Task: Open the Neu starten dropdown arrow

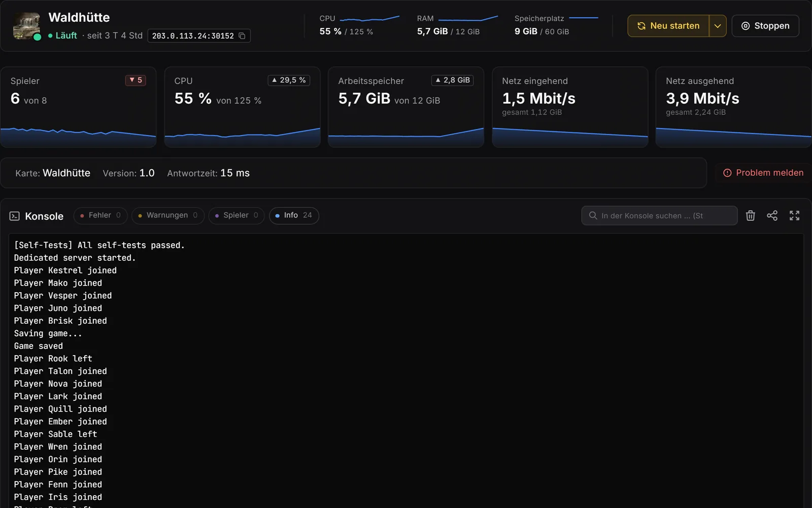Action: coord(718,26)
